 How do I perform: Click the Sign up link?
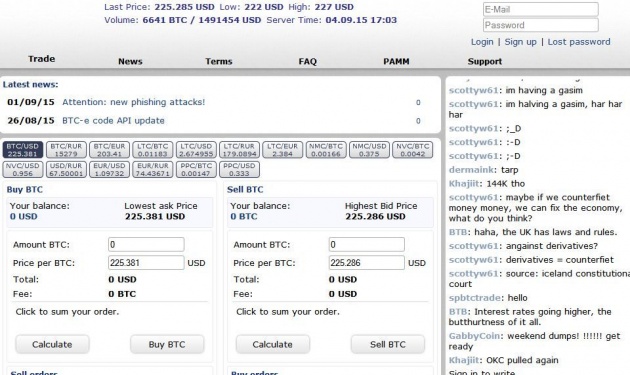(x=520, y=42)
